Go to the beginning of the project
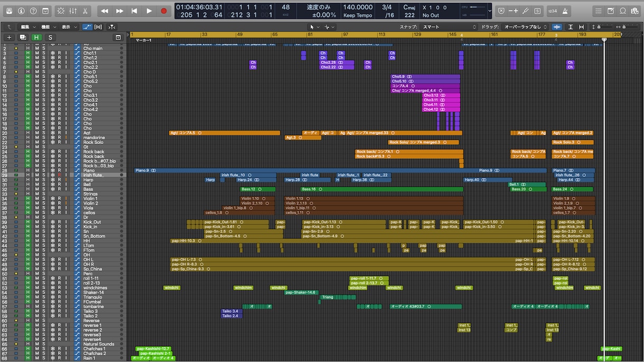This screenshot has width=644, height=362. (134, 11)
